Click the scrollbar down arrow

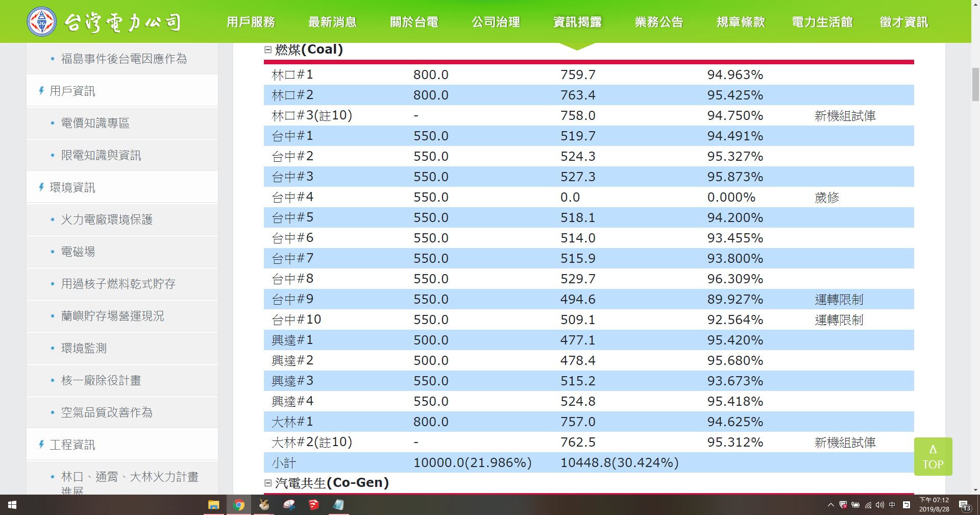click(x=975, y=490)
